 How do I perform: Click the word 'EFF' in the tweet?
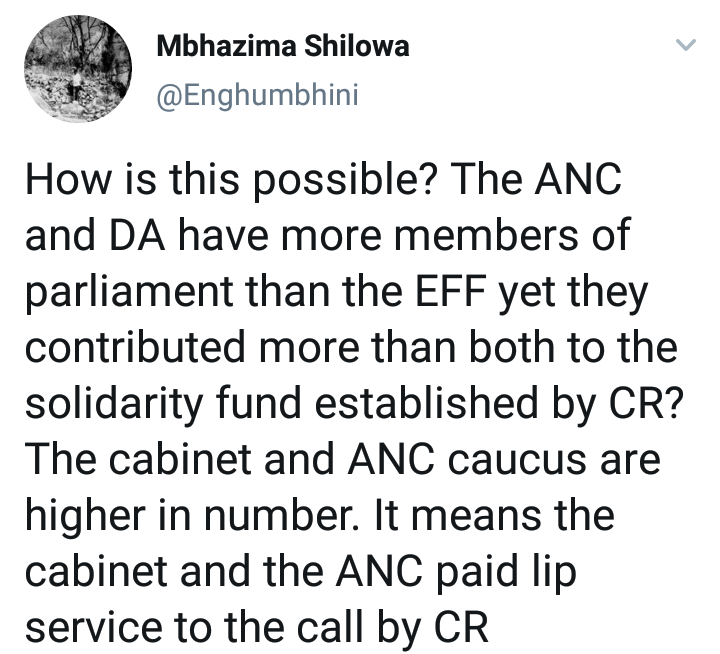(450, 291)
